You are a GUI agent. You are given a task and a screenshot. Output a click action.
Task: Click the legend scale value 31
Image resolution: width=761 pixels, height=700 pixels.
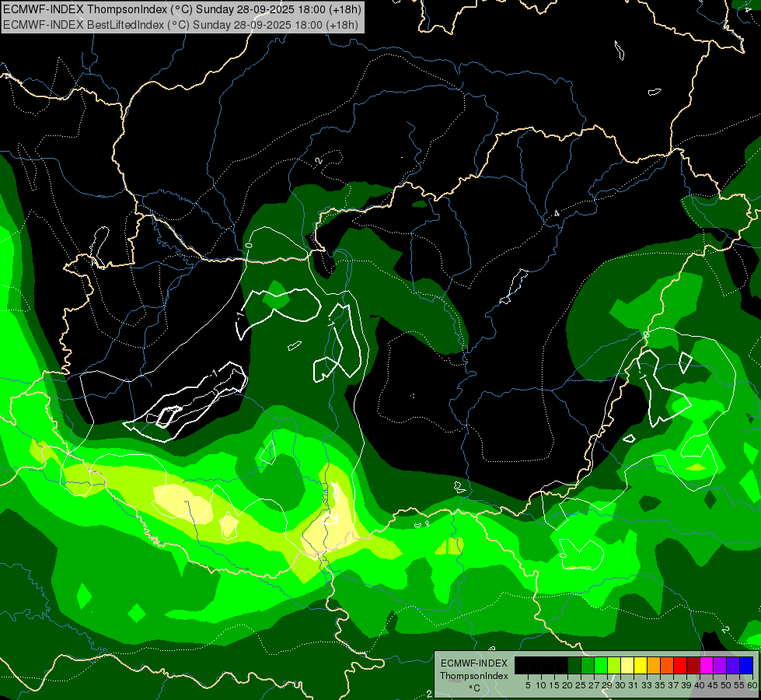click(633, 685)
